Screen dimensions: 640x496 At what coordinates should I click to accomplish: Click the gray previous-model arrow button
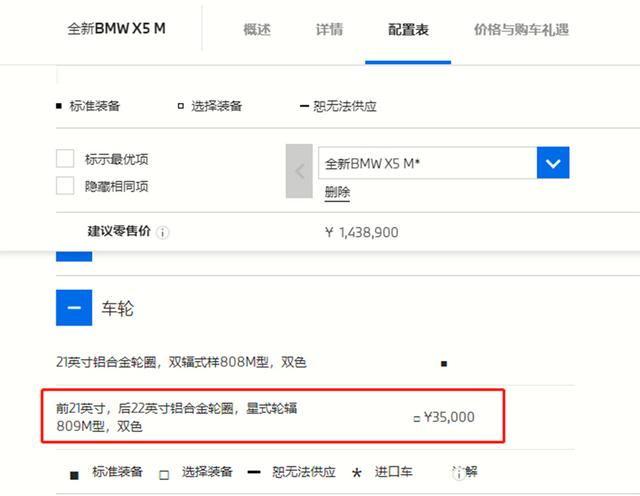point(299,171)
